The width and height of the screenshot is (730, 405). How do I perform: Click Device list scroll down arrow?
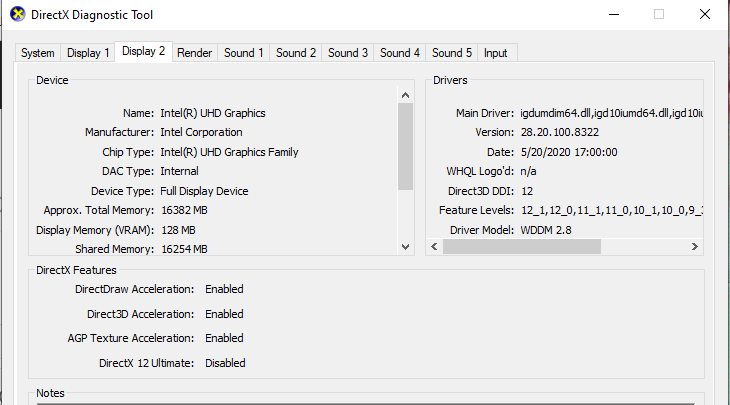(406, 247)
